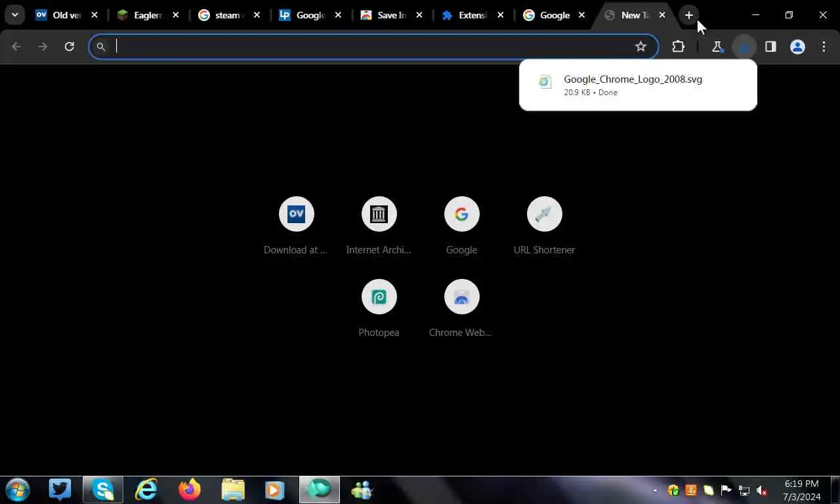Switch to the Eaglercraft tab
The width and height of the screenshot is (840, 504).
pyautogui.click(x=147, y=15)
